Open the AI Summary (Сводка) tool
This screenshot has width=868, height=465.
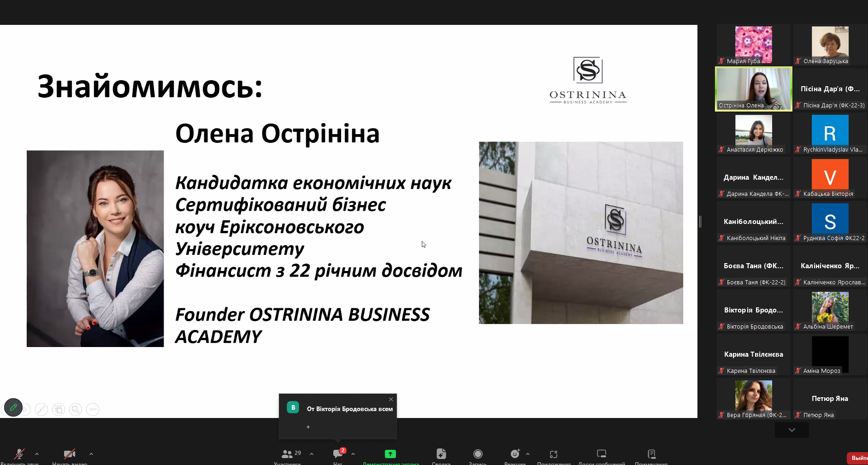coord(441,454)
